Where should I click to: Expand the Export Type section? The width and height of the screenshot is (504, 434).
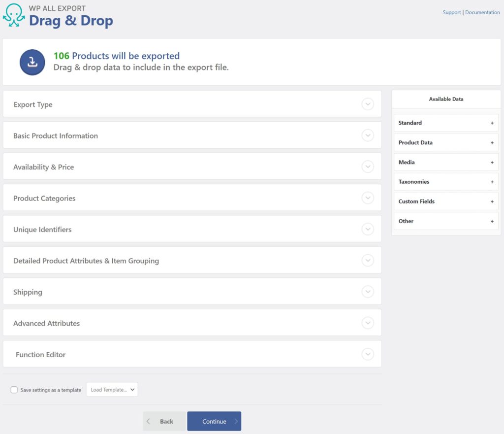click(368, 104)
